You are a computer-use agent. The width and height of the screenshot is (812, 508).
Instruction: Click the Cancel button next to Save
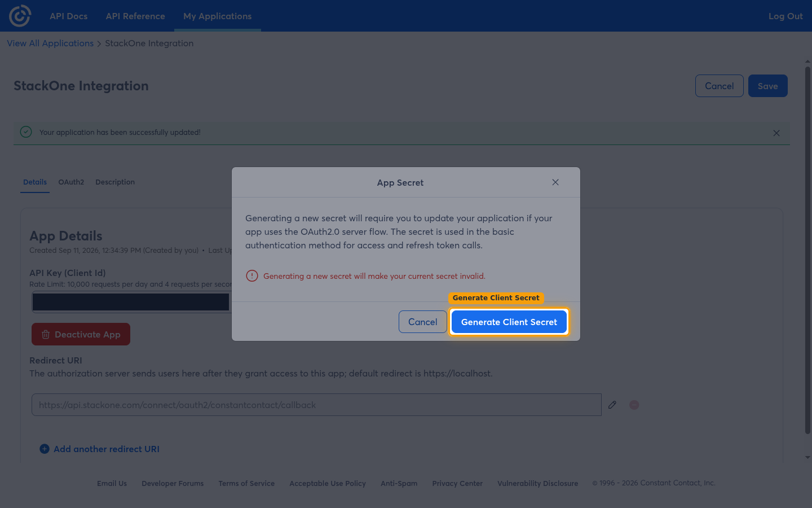[x=720, y=86]
